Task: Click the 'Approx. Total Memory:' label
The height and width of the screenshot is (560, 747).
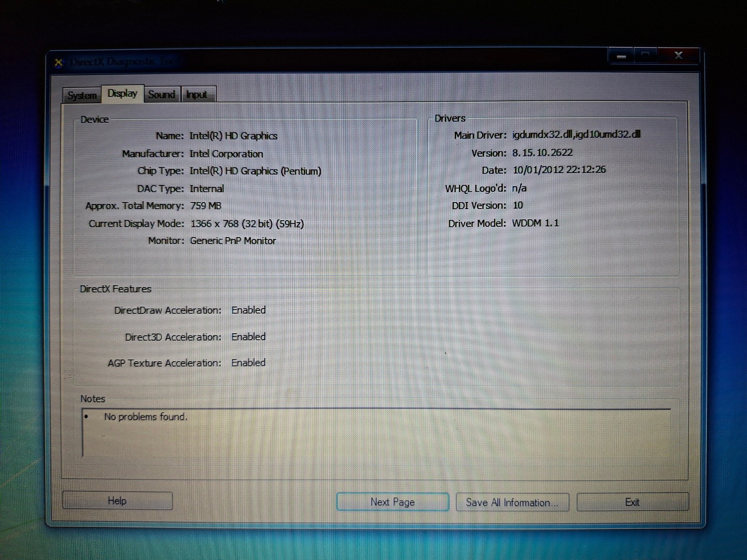Action: (135, 206)
